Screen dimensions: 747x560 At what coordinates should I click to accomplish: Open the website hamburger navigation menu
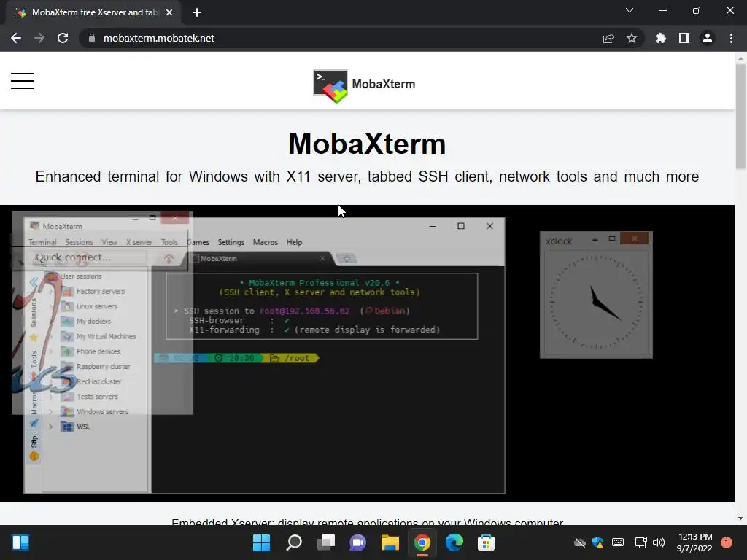click(23, 81)
